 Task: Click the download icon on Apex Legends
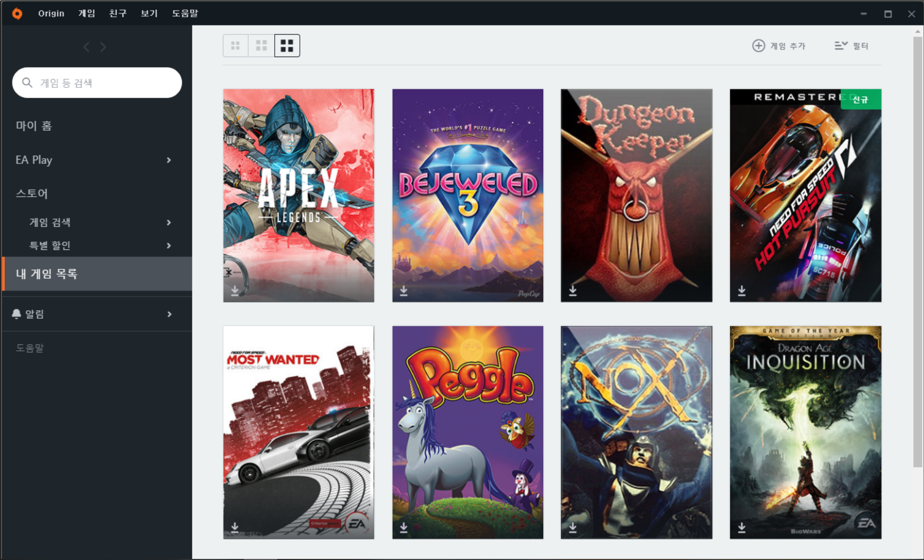click(x=235, y=291)
